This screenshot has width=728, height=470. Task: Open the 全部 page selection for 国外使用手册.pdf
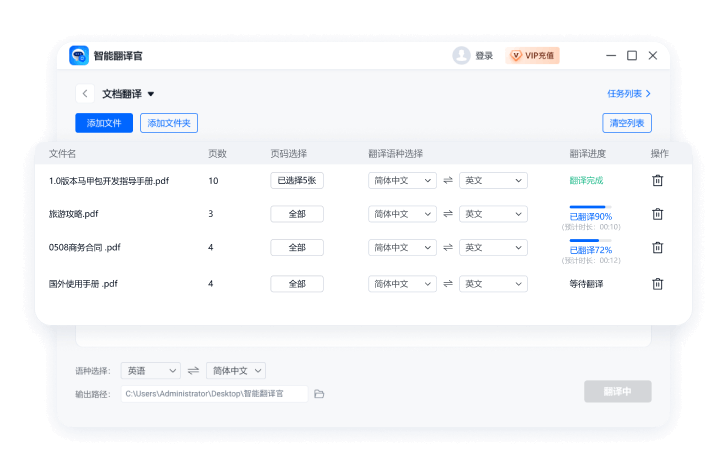click(x=297, y=284)
